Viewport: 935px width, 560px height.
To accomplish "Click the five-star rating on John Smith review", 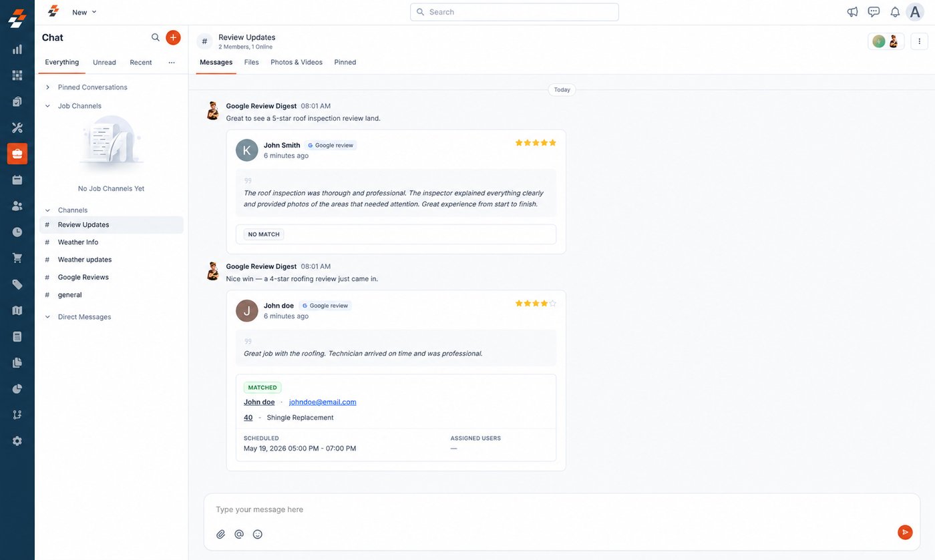I will pos(536,143).
